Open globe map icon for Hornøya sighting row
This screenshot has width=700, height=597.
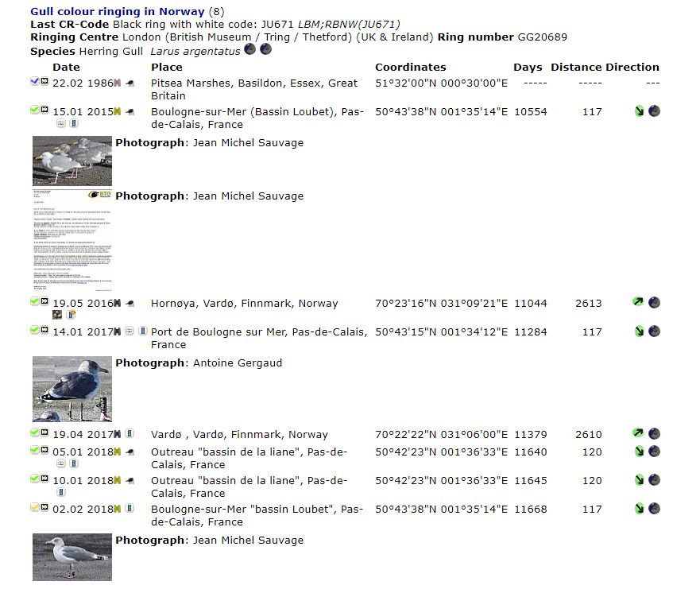pos(654,303)
